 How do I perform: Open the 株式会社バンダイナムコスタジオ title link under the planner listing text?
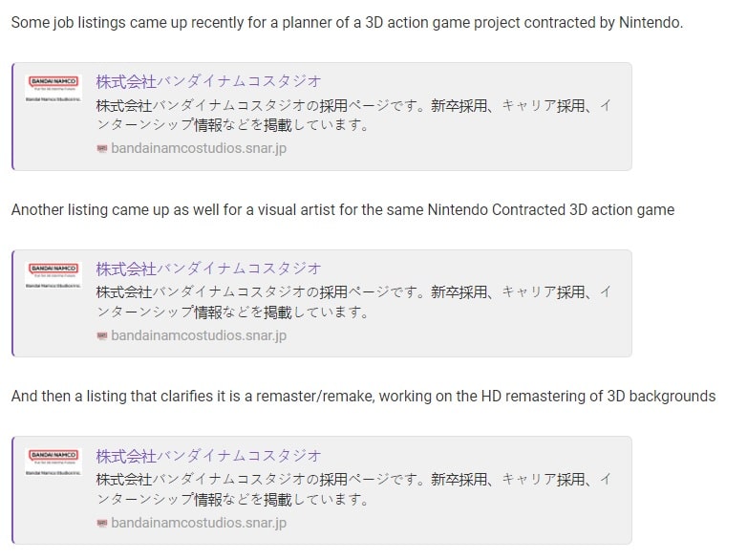pyautogui.click(x=208, y=81)
